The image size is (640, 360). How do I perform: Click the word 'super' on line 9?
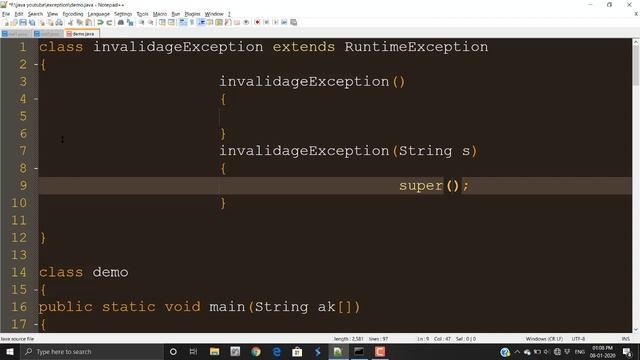click(421, 186)
